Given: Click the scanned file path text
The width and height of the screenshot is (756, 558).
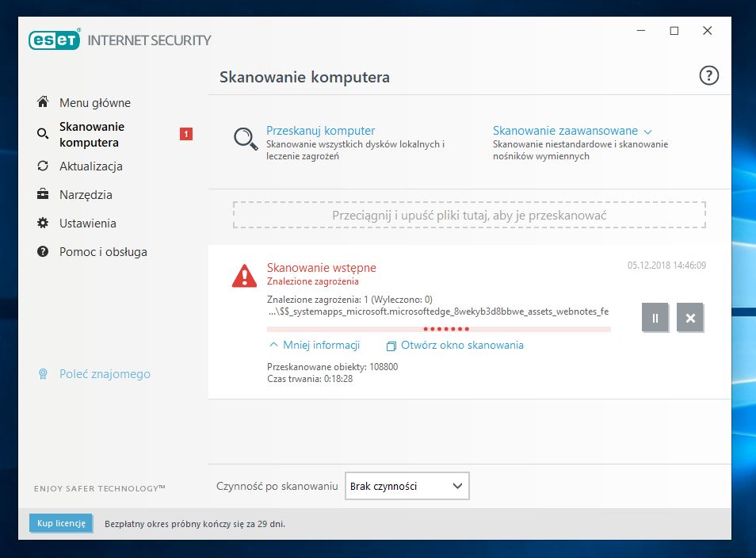Looking at the screenshot, I should (x=438, y=311).
